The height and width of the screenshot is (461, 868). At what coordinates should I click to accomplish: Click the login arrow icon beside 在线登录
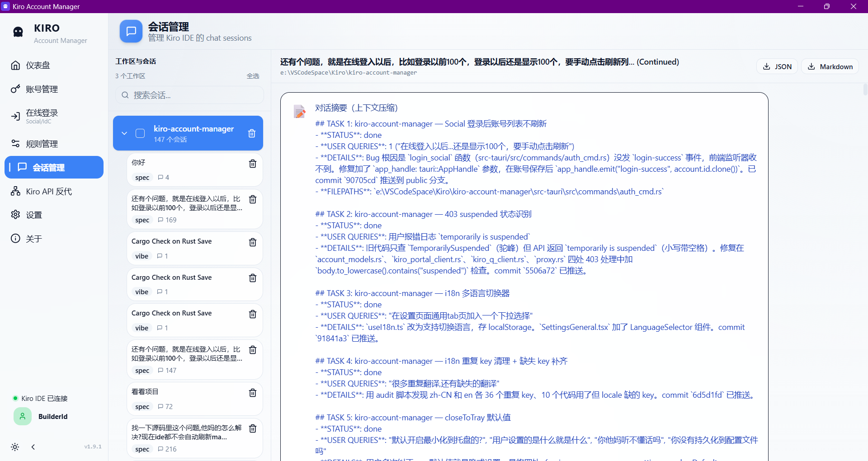[x=15, y=116]
